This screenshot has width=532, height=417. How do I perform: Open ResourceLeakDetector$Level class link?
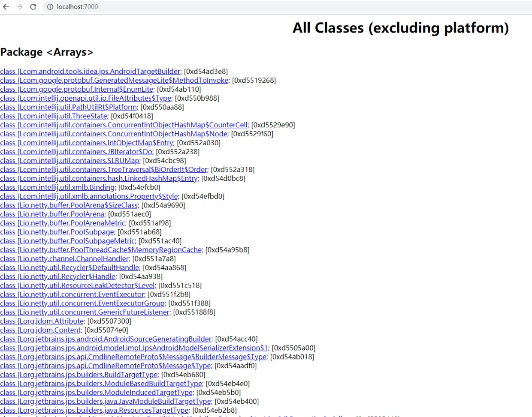[x=78, y=285]
